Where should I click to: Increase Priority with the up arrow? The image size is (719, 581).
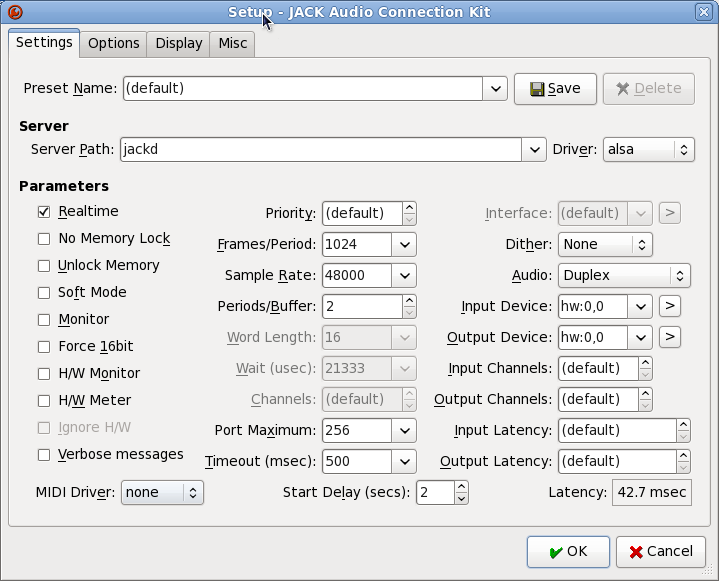409,208
